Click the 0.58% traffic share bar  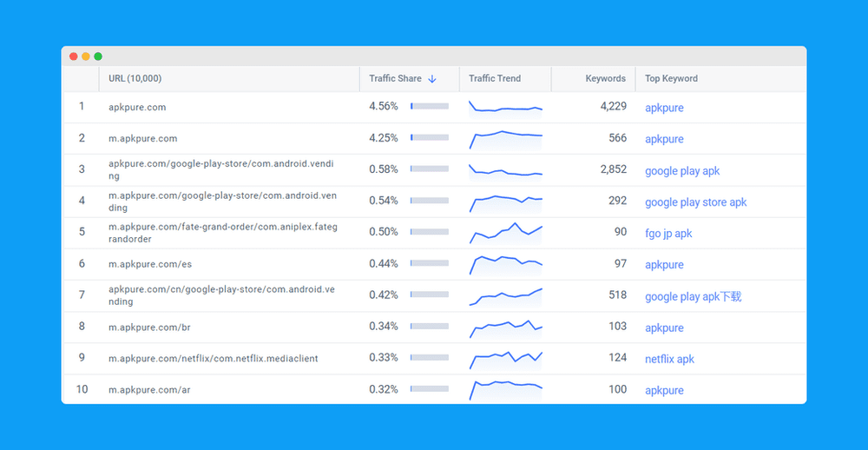click(x=430, y=169)
